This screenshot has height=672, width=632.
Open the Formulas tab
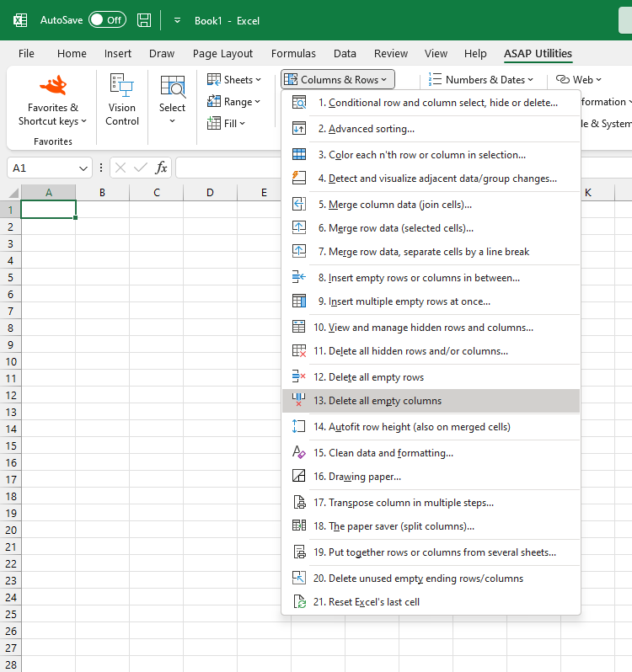point(293,54)
